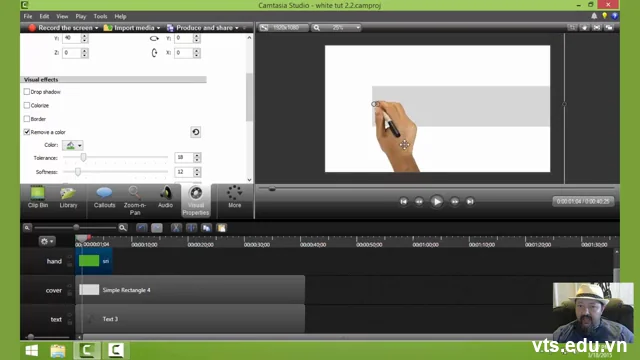640x360 pixels.
Task: Click the rewind step-back button
Action: (419, 201)
